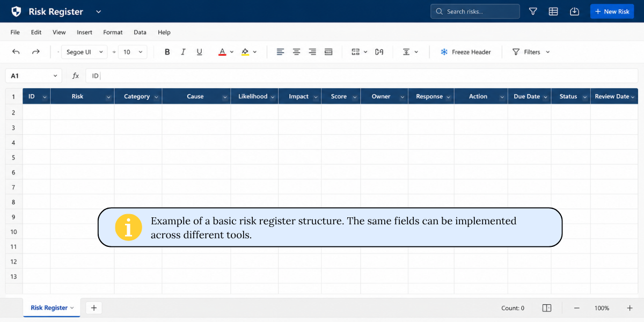Open the Action column filter arrow

502,97
